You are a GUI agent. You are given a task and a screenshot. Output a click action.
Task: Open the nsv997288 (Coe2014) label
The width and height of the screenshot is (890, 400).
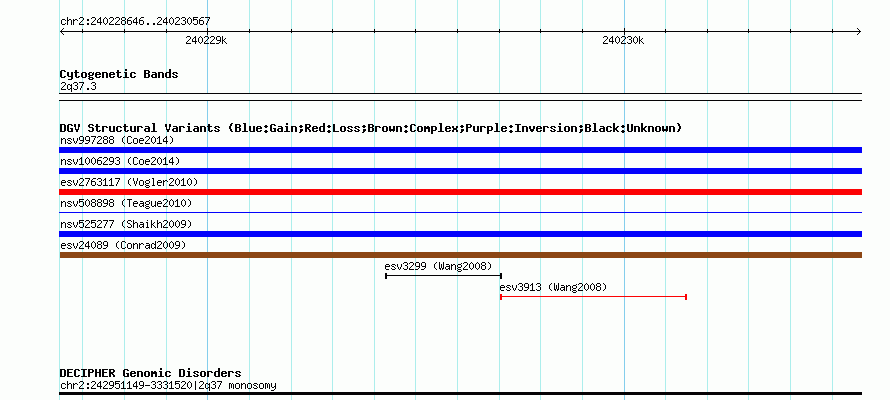click(117, 140)
